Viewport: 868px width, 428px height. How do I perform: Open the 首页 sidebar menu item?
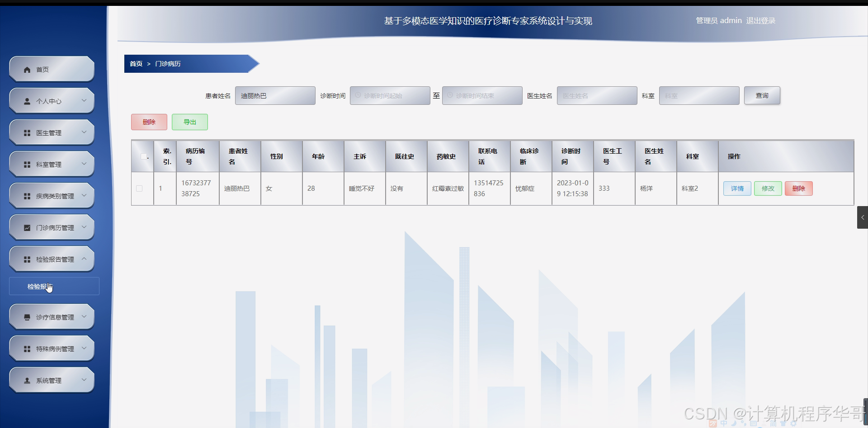(52, 69)
